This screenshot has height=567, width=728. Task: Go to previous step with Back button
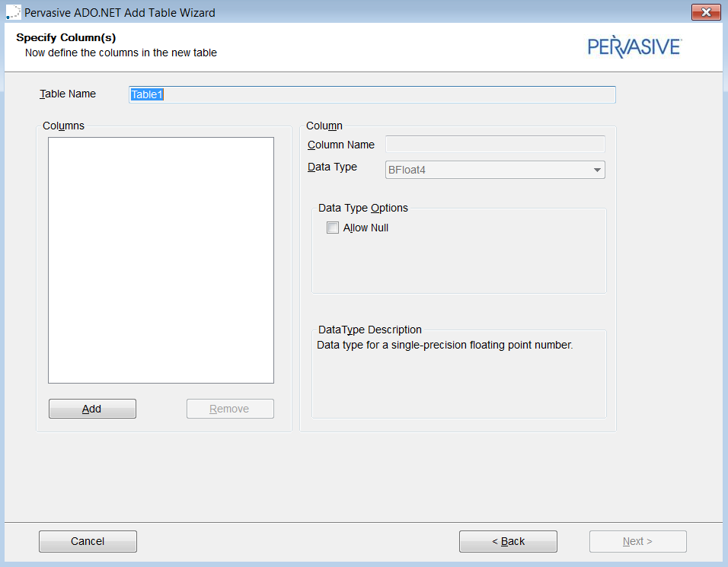click(x=508, y=541)
